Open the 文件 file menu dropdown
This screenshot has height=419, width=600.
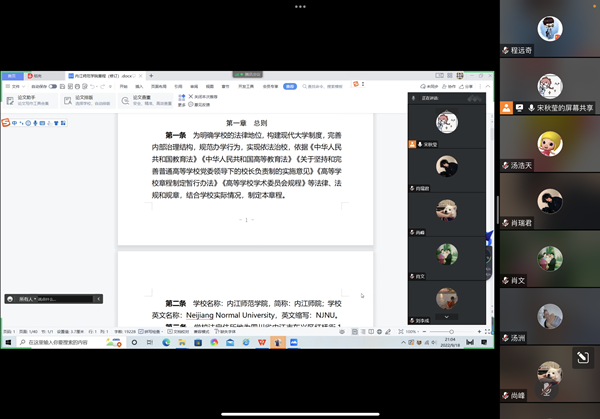(x=14, y=87)
